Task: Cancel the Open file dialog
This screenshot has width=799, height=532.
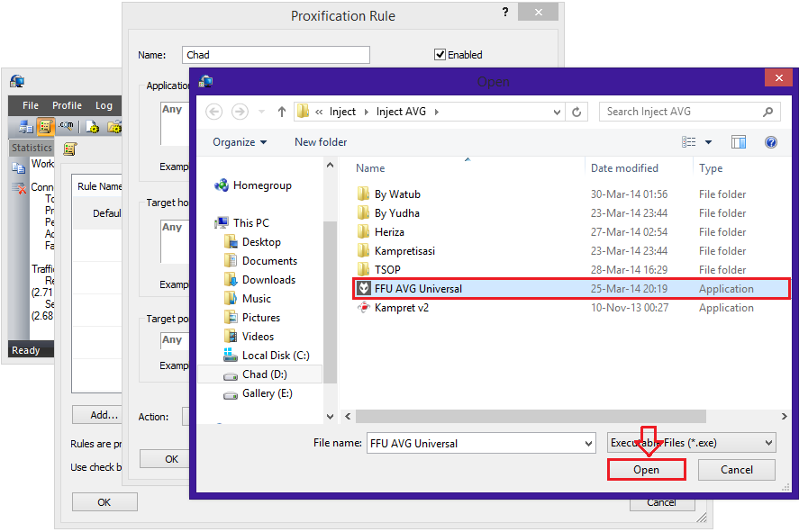Action: (736, 469)
